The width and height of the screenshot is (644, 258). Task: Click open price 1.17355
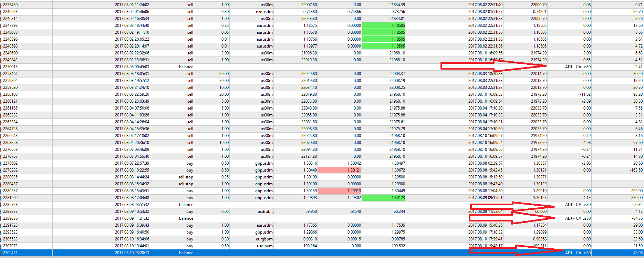pyautogui.click(x=310, y=225)
